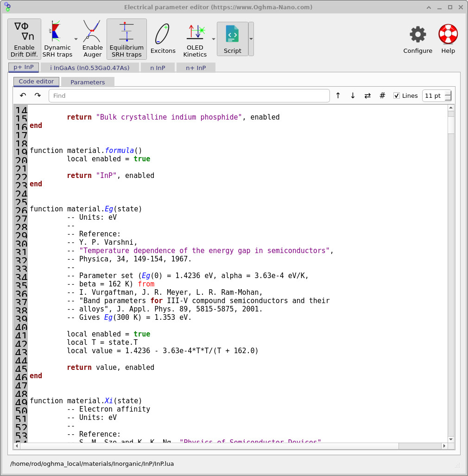Click 'function material.Eg(state)' line

pyautogui.click(x=86, y=209)
